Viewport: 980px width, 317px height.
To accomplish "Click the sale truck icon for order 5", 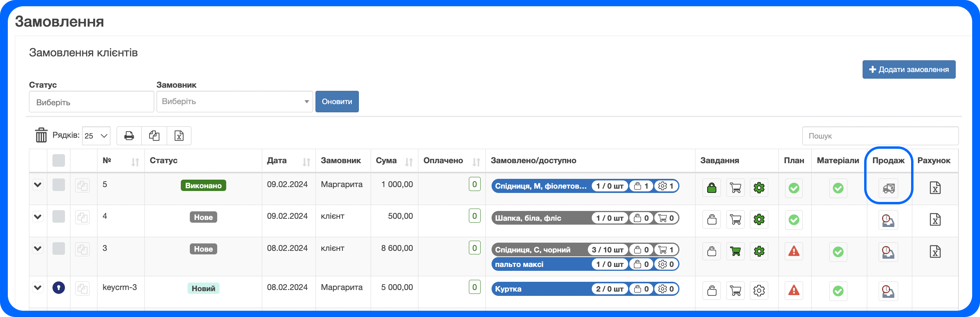I will pyautogui.click(x=888, y=188).
